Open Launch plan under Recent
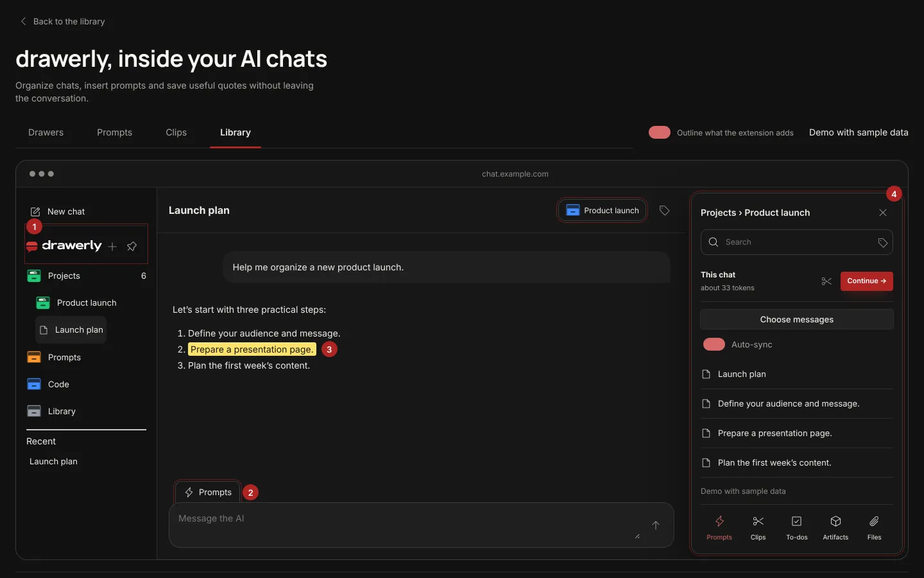Image resolution: width=924 pixels, height=578 pixels. (53, 461)
